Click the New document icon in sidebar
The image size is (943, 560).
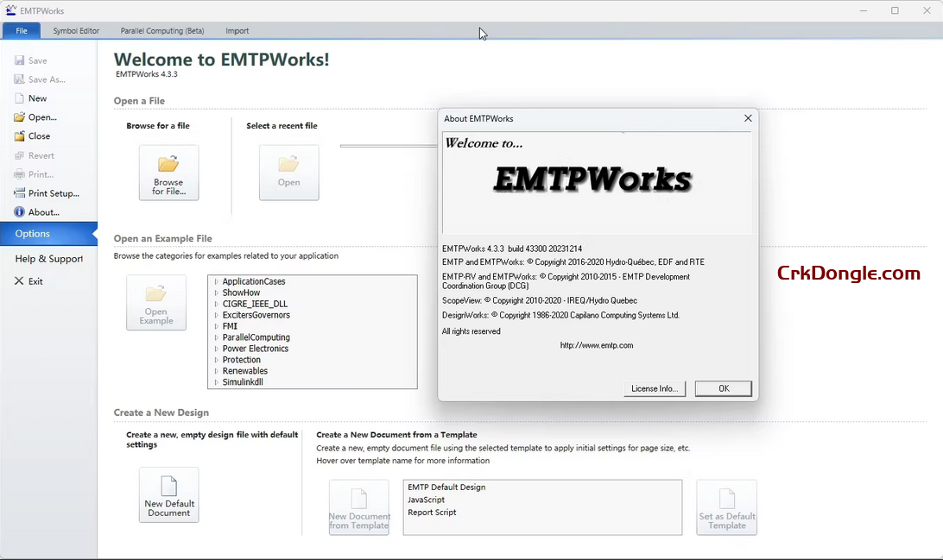point(19,98)
